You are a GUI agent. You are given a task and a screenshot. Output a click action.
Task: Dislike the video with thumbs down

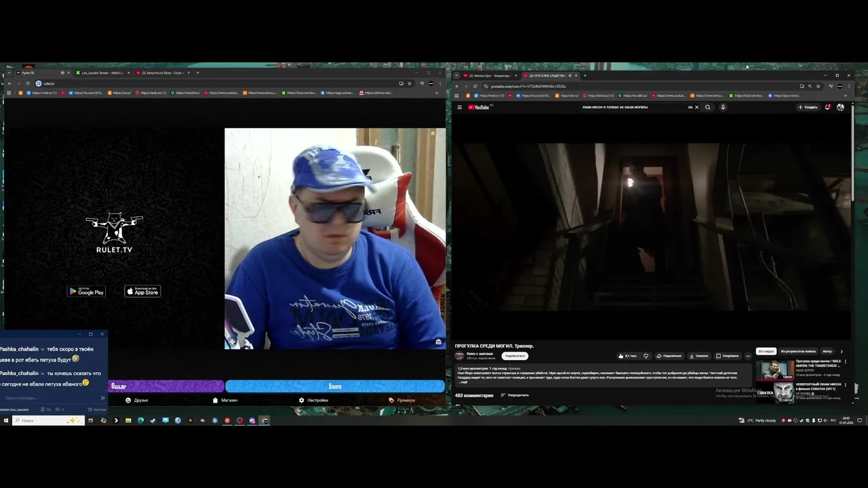(646, 356)
